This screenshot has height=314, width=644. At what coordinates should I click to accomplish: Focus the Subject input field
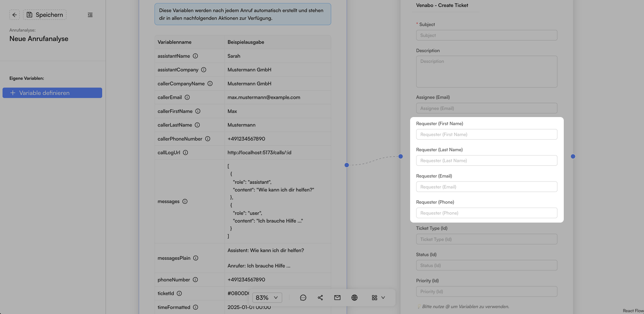pyautogui.click(x=487, y=35)
